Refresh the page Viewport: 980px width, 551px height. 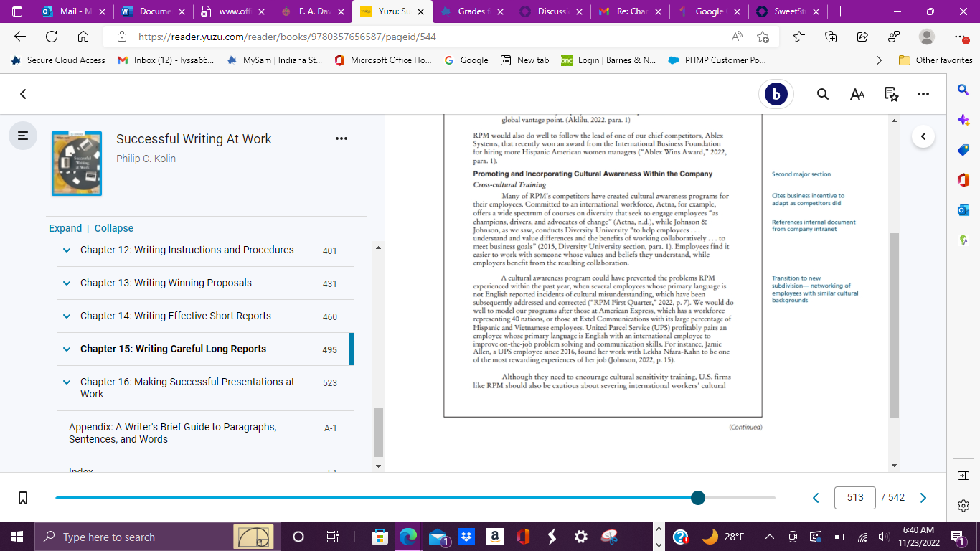coord(52,37)
